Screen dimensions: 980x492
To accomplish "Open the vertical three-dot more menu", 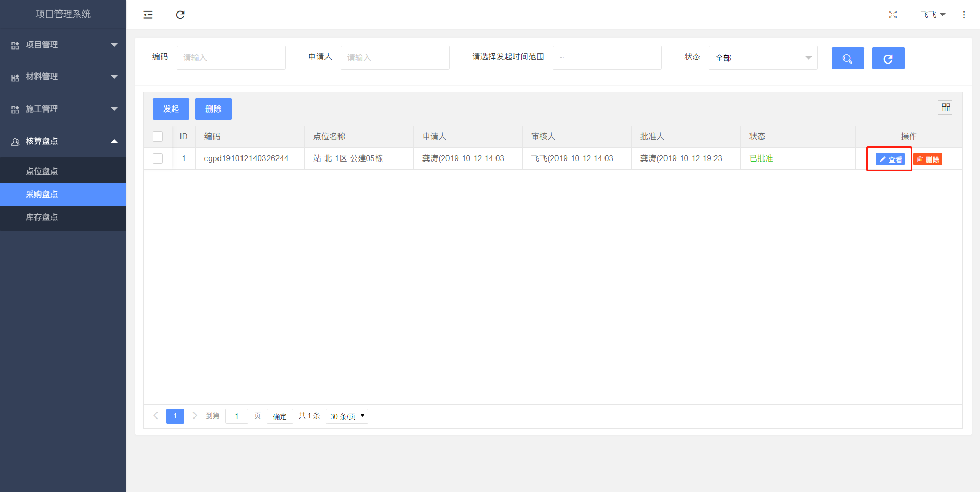I will click(x=964, y=15).
